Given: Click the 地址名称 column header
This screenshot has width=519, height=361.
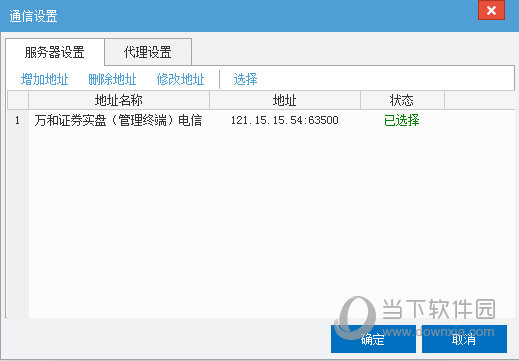Looking at the screenshot, I should [119, 100].
